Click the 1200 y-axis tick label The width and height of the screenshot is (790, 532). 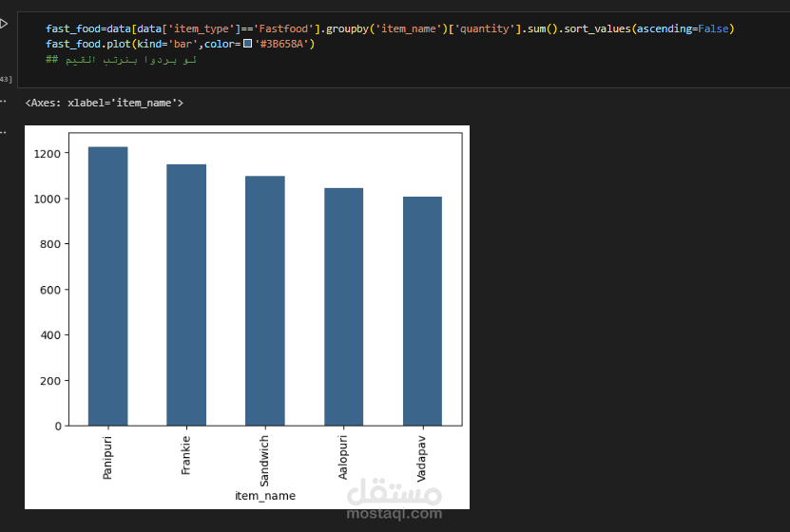[47, 154]
